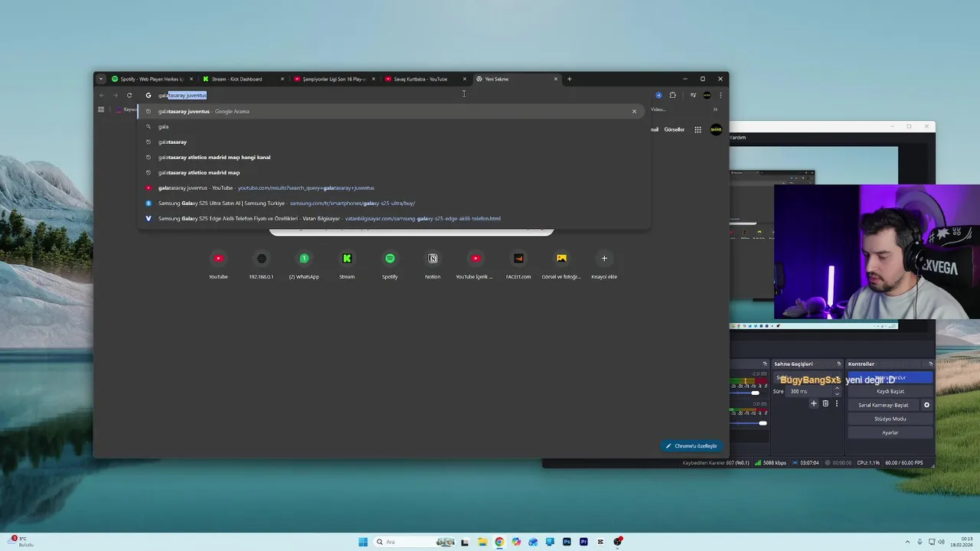980x551 pixels.
Task: Open the Notion shortcut tile
Action: point(433,265)
